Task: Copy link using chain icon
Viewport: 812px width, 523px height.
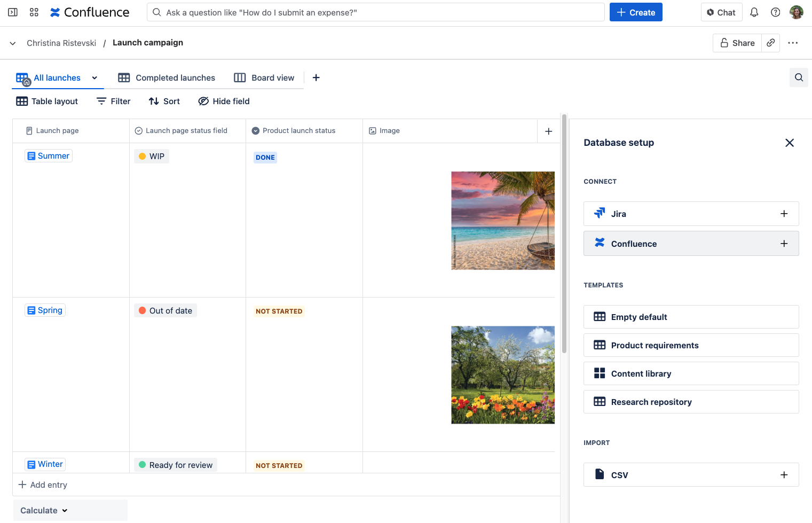Action: (x=771, y=43)
